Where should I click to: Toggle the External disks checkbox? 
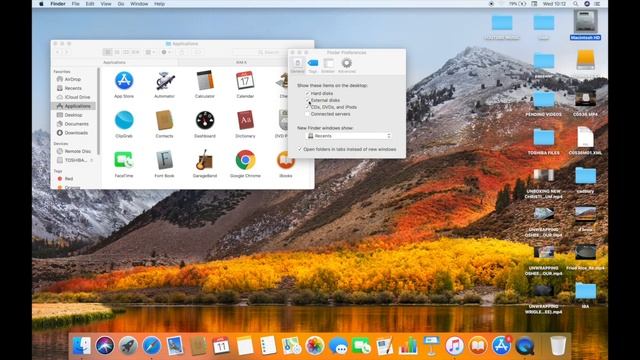pos(307,100)
